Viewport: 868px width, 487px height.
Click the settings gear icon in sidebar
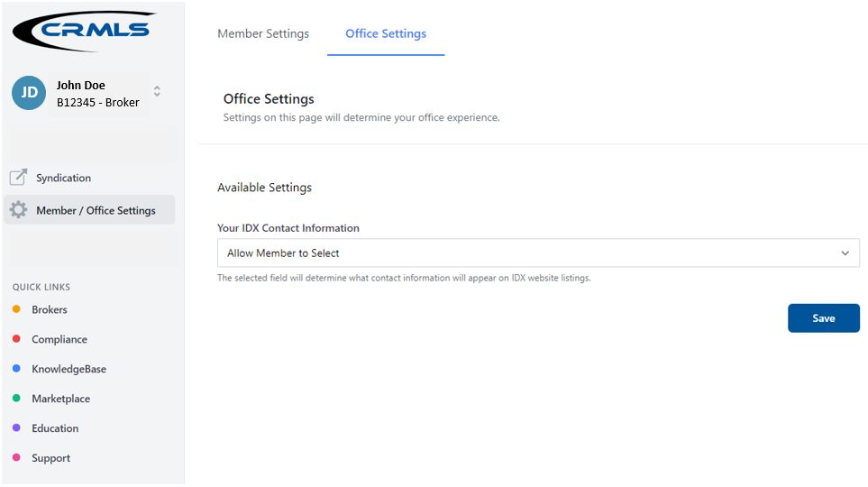tap(18, 210)
